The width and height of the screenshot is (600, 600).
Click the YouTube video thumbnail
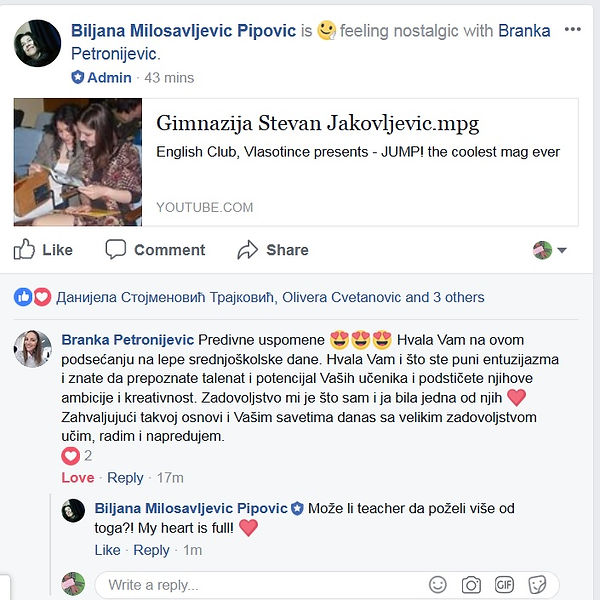78,161
